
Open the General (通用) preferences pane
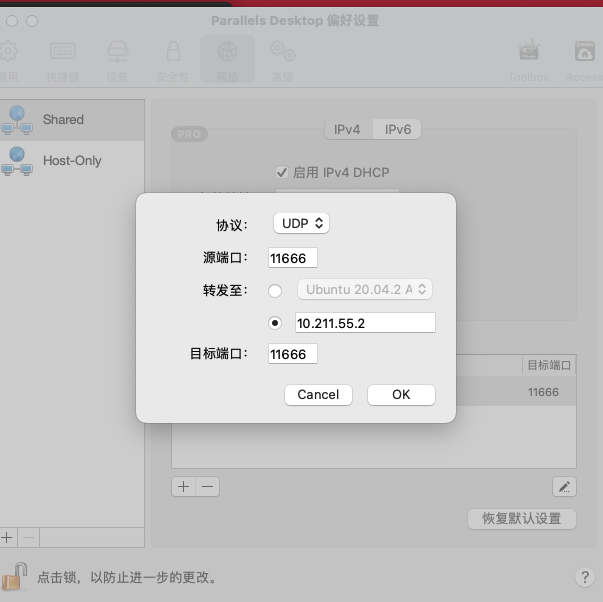(8, 60)
